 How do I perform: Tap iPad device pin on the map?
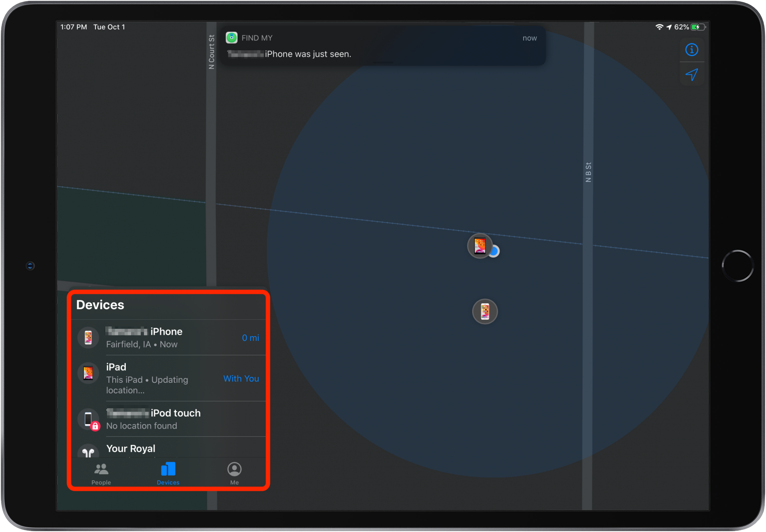[x=480, y=246]
